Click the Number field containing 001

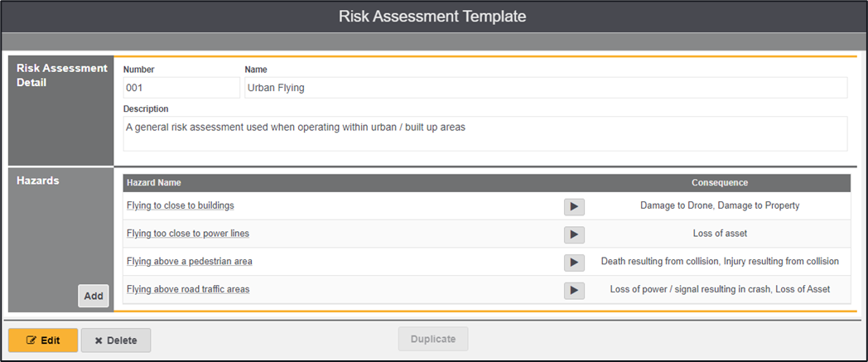pos(181,88)
